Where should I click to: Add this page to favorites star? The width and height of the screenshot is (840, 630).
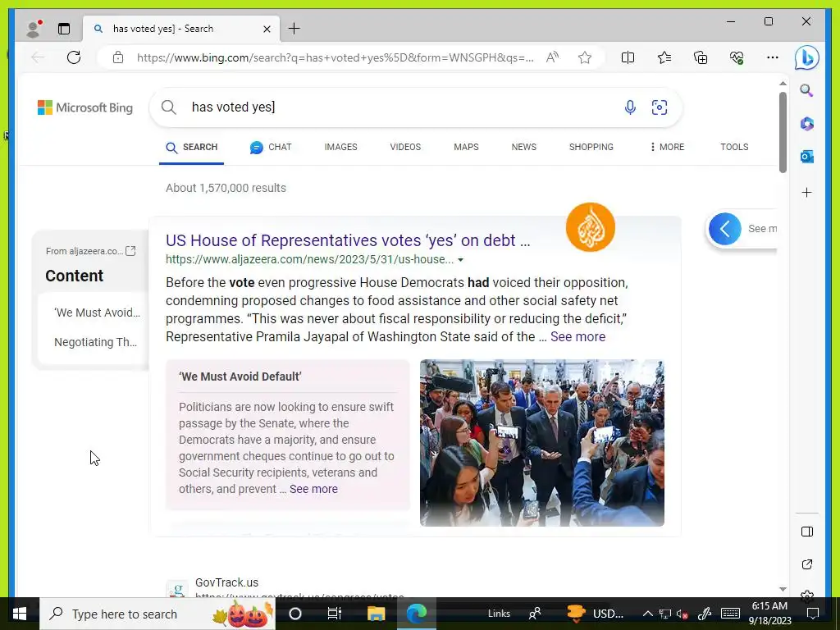point(585,57)
